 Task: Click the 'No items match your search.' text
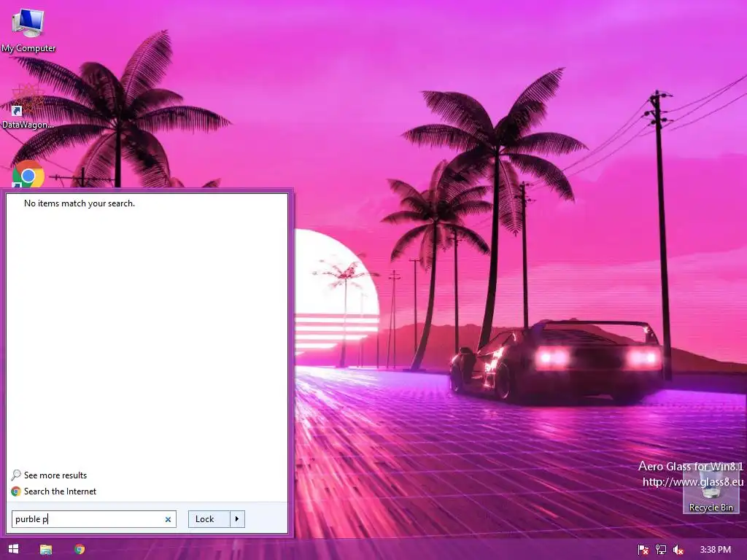coord(80,203)
